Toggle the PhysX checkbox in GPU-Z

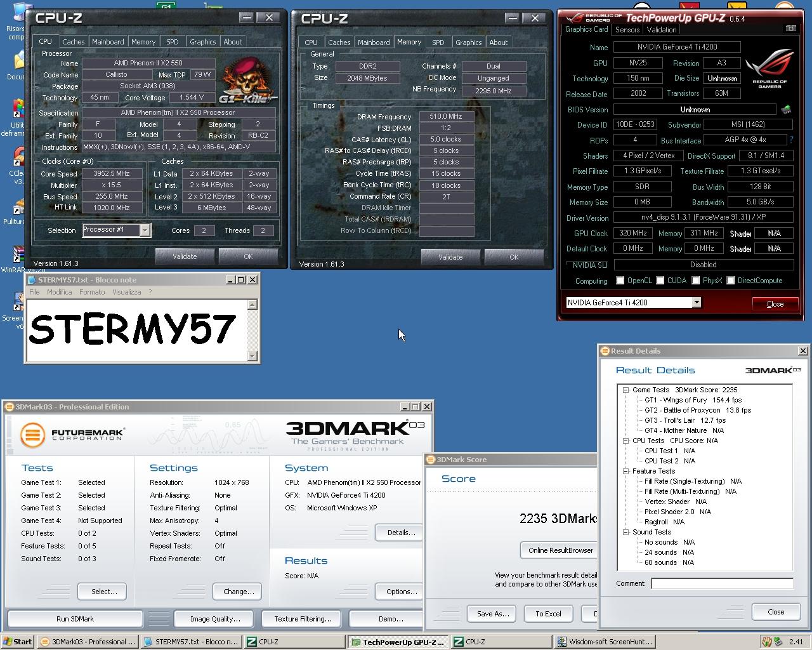(x=696, y=281)
